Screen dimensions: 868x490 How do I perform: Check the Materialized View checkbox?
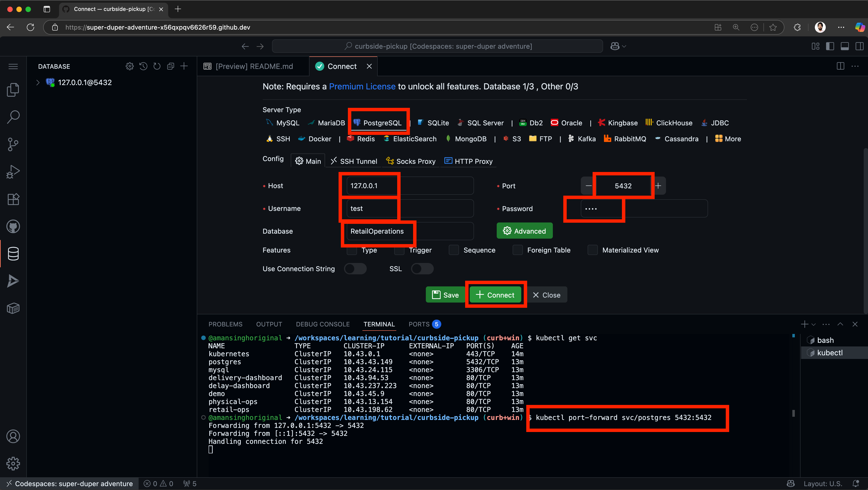click(x=592, y=250)
